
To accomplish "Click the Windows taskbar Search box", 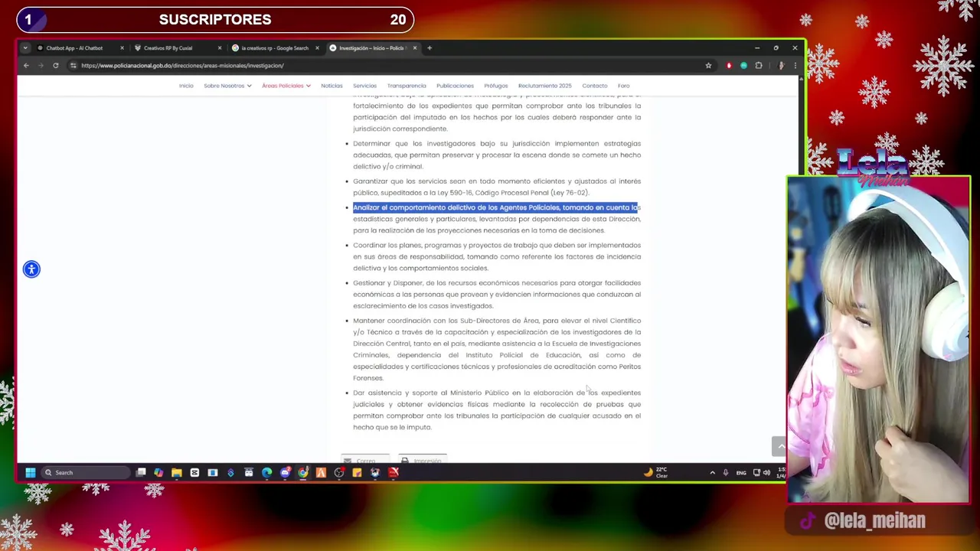I will point(84,472).
